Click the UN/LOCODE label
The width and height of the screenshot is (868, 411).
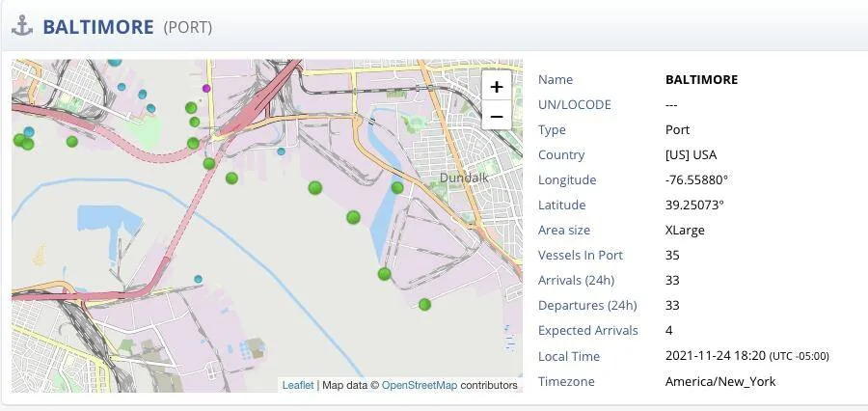[575, 105]
